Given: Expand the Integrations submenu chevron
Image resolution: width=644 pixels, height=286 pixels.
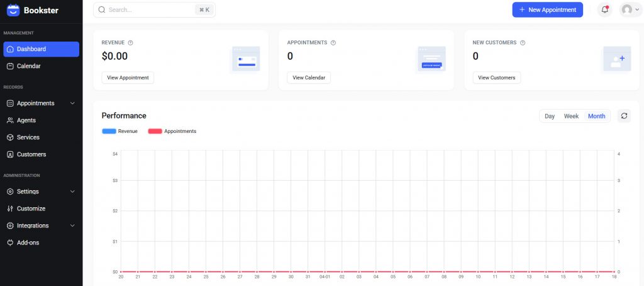Looking at the screenshot, I should click(x=73, y=226).
